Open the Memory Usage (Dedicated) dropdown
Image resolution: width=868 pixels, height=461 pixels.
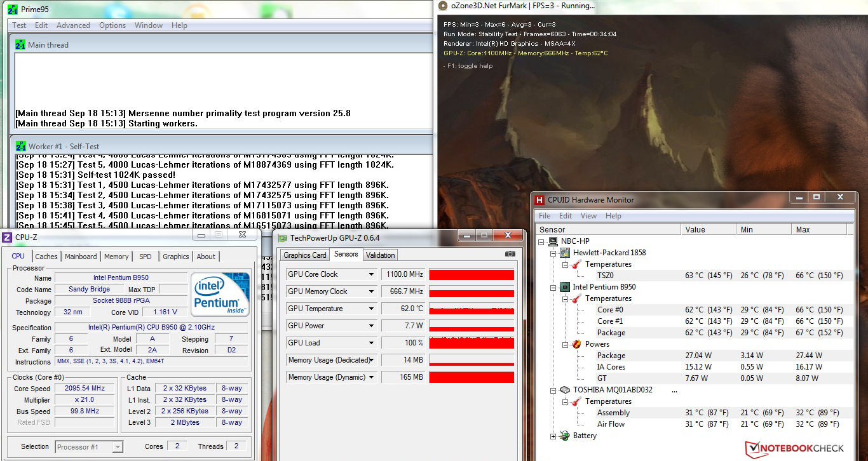coord(372,360)
